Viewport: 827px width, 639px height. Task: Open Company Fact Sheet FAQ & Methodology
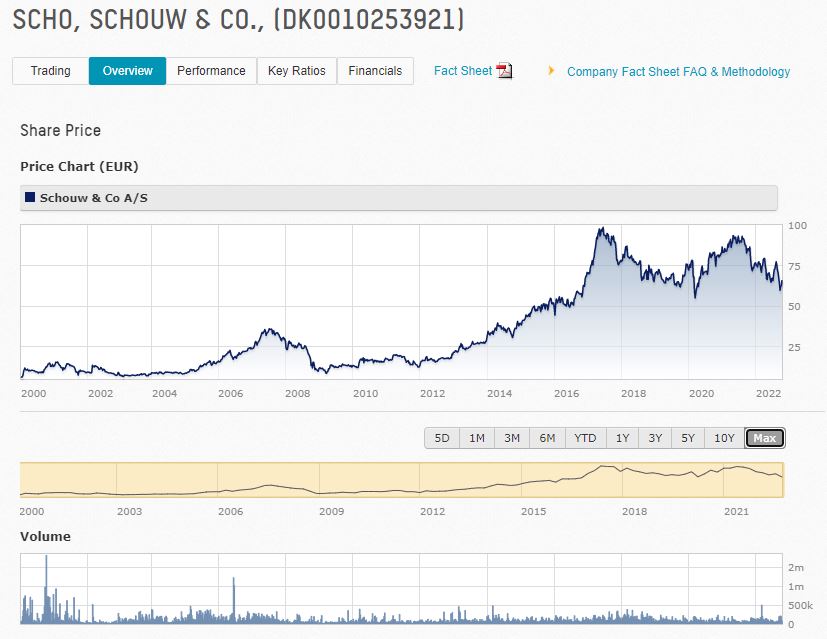(x=678, y=72)
